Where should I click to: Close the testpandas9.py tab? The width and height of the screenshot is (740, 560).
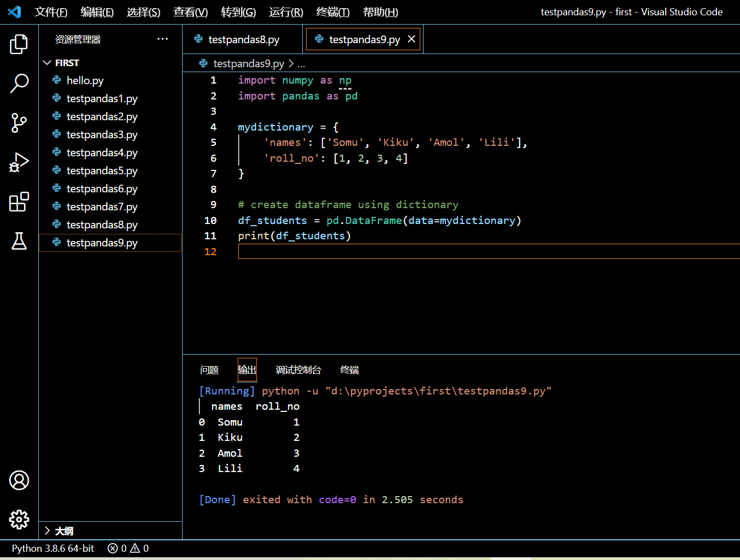(412, 39)
